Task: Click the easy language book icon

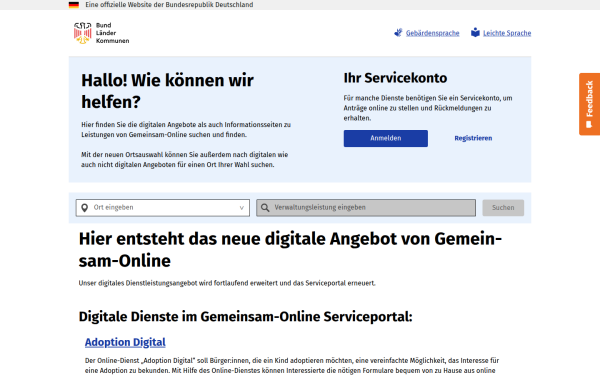Action: pyautogui.click(x=475, y=33)
